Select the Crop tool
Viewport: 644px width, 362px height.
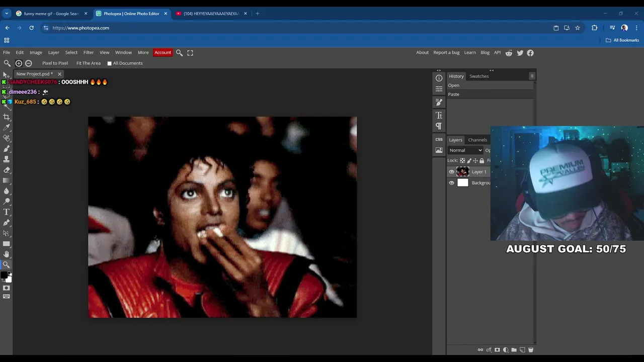coord(7,117)
